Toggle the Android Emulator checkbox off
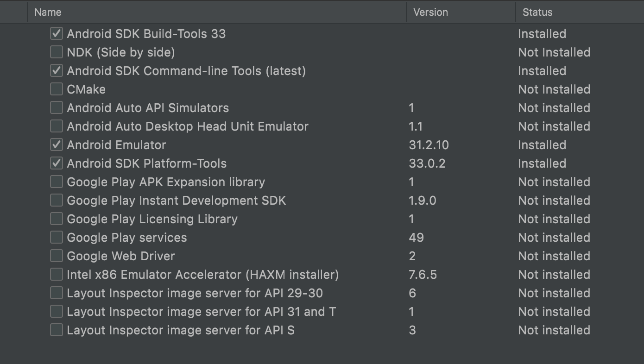 click(x=57, y=144)
